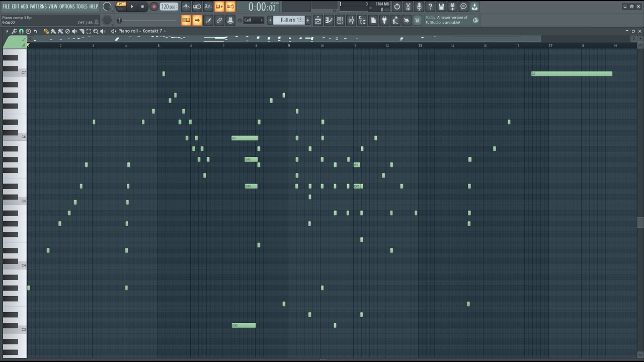Open the Channel rack
Image resolution: width=644 pixels, height=362 pixels.
(x=340, y=20)
